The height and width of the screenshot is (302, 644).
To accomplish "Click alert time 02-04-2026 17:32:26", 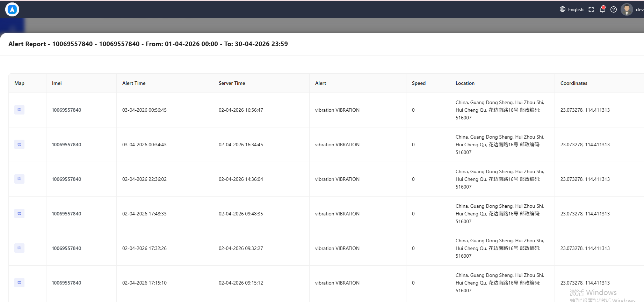I will (x=144, y=248).
